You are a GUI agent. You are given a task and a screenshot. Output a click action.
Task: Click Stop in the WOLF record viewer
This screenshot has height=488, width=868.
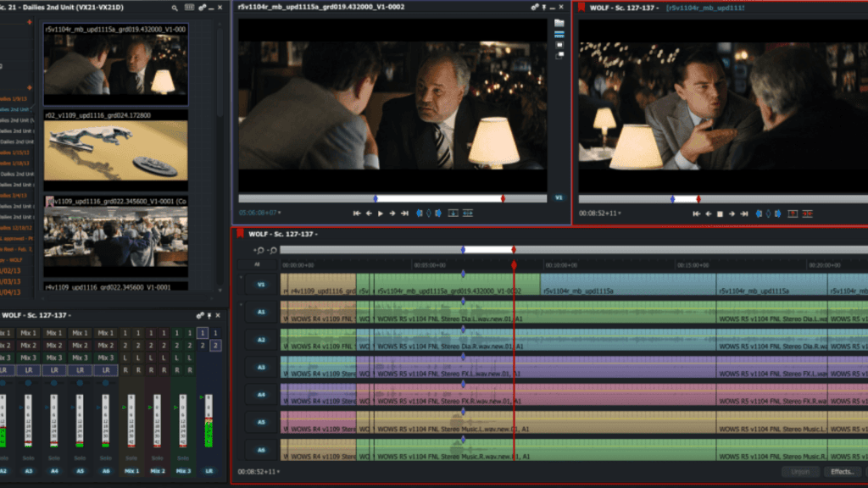721,213
